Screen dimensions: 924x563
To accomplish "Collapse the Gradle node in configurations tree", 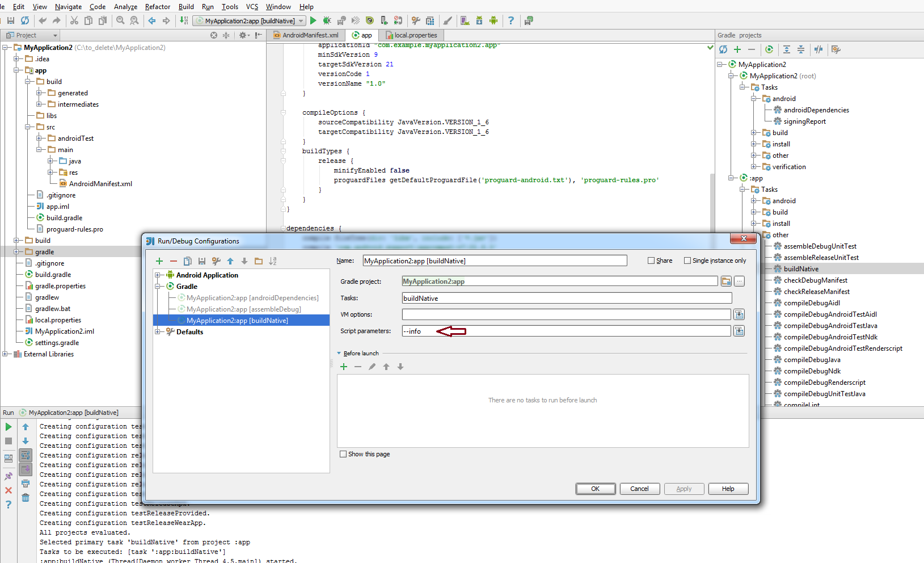I will point(158,287).
